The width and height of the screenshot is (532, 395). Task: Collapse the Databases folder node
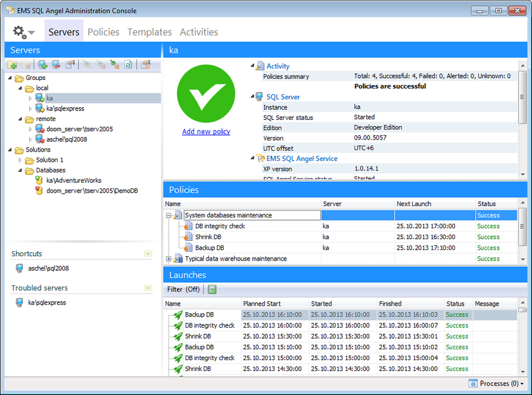(x=20, y=170)
